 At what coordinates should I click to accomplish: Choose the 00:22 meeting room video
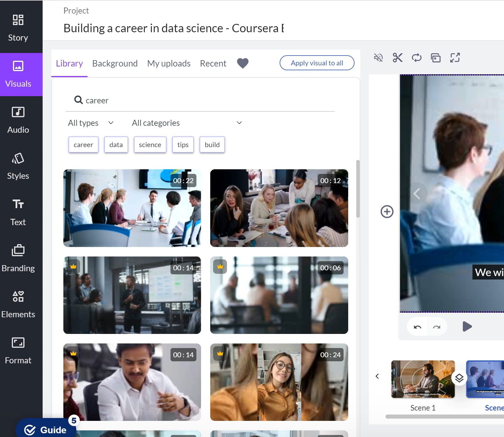132,208
